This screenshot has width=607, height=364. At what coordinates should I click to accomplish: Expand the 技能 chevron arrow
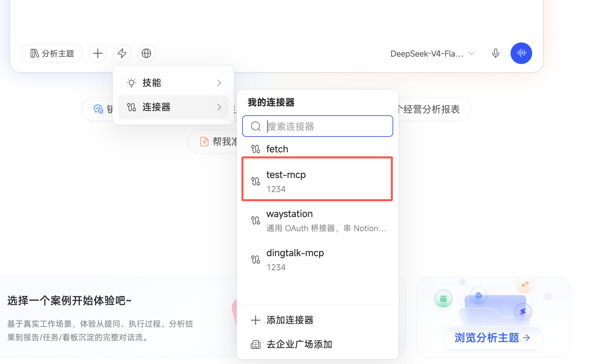point(219,83)
